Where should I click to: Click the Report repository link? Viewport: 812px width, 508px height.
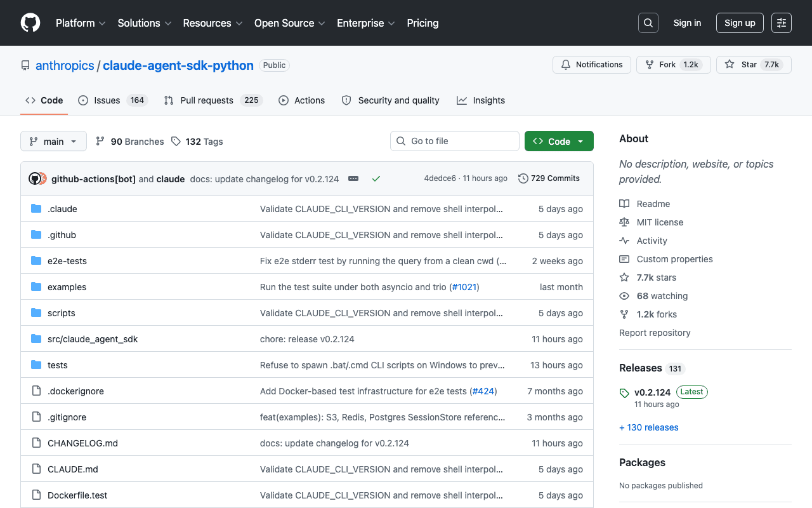655,333
